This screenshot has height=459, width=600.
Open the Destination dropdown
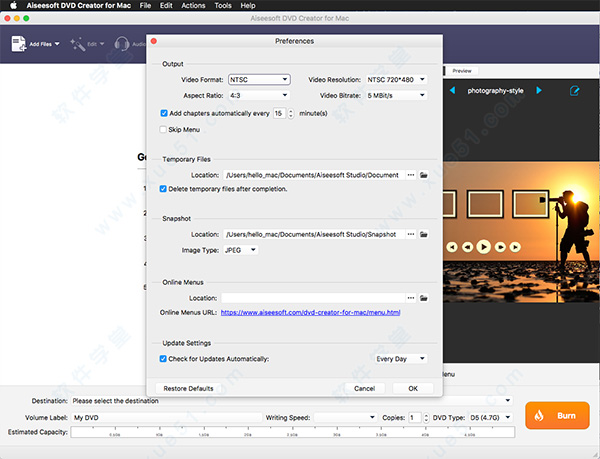click(292, 400)
